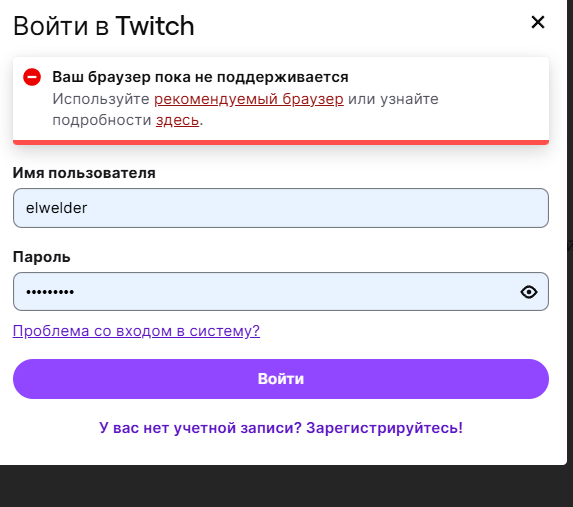Close the Twitch login dialog
This screenshot has height=507, width=573.
coord(538,22)
